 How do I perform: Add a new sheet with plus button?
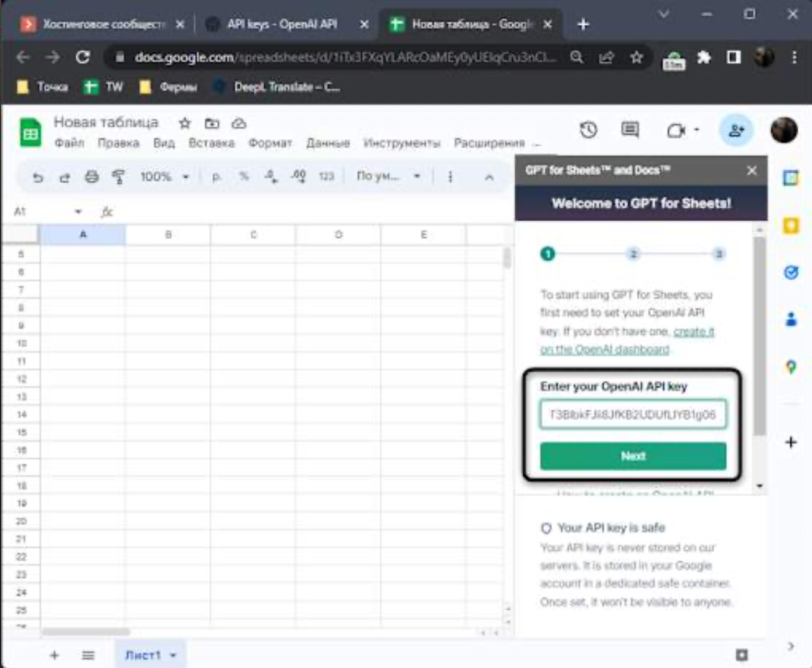tap(54, 655)
